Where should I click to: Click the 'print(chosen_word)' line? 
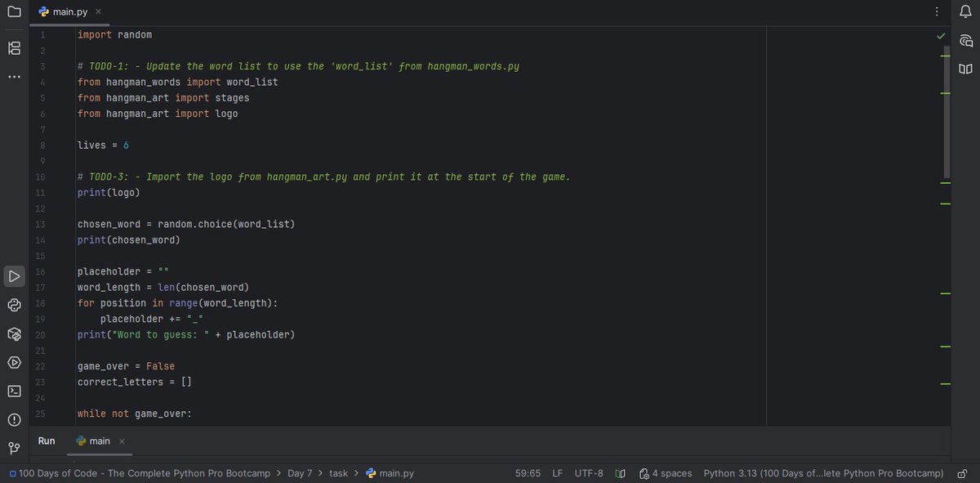(x=128, y=240)
